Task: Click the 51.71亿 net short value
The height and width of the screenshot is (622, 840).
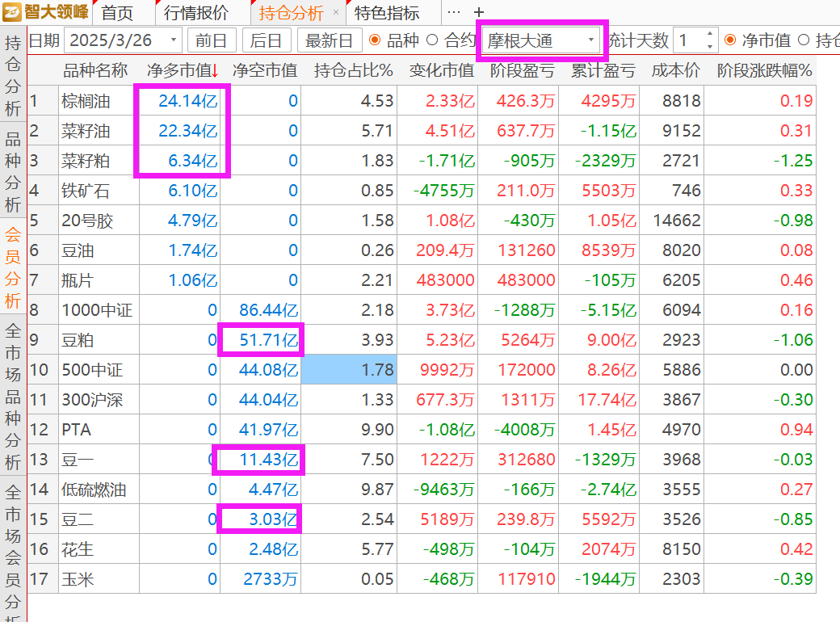Action: [268, 340]
